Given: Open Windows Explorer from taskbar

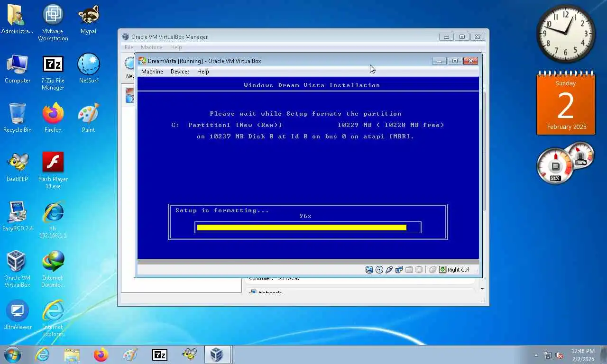Looking at the screenshot, I should (72, 355).
